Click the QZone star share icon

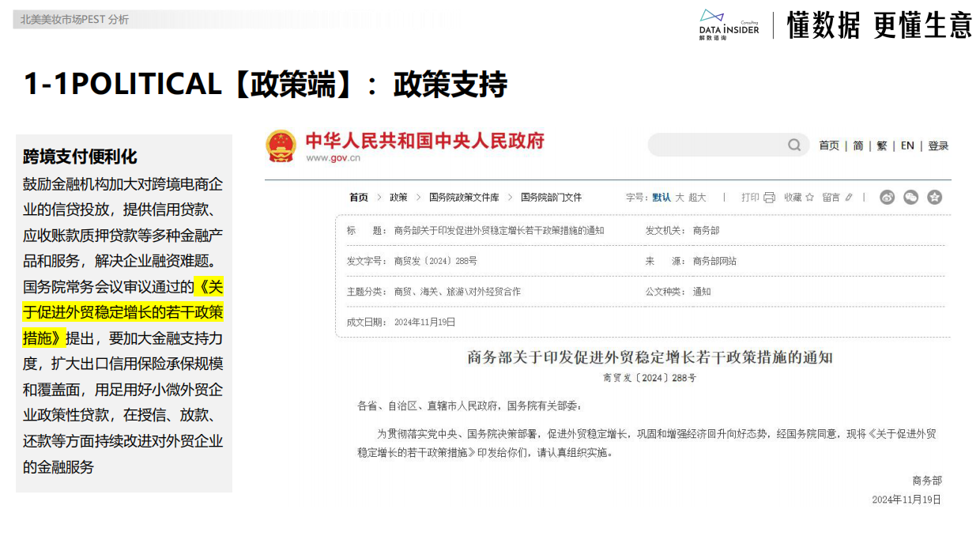click(x=935, y=198)
